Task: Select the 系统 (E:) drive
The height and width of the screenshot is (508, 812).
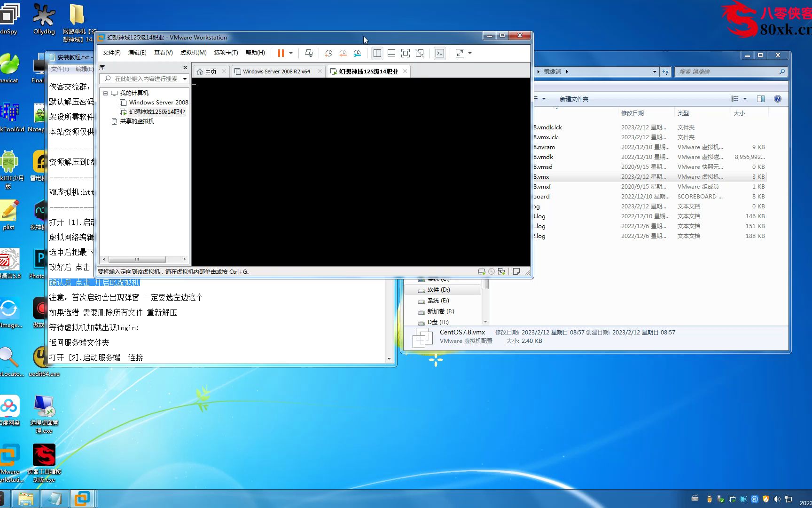Action: coord(438,301)
